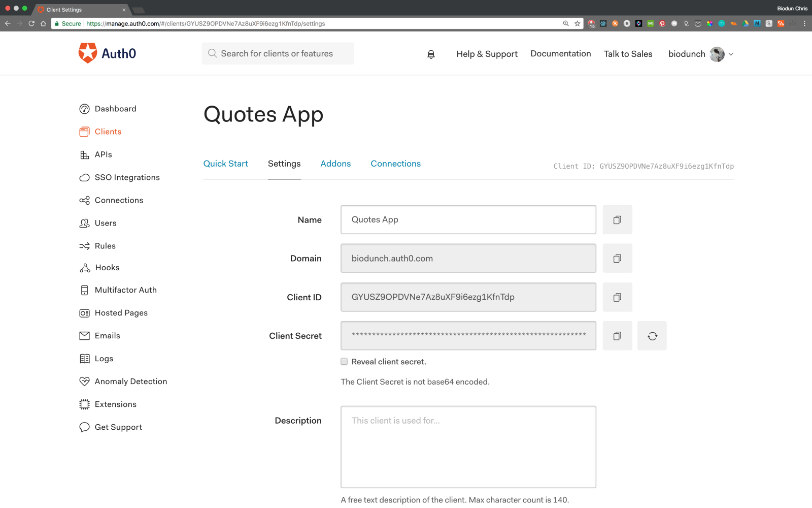Rotate the client secret
812x508 pixels.
[652, 336]
